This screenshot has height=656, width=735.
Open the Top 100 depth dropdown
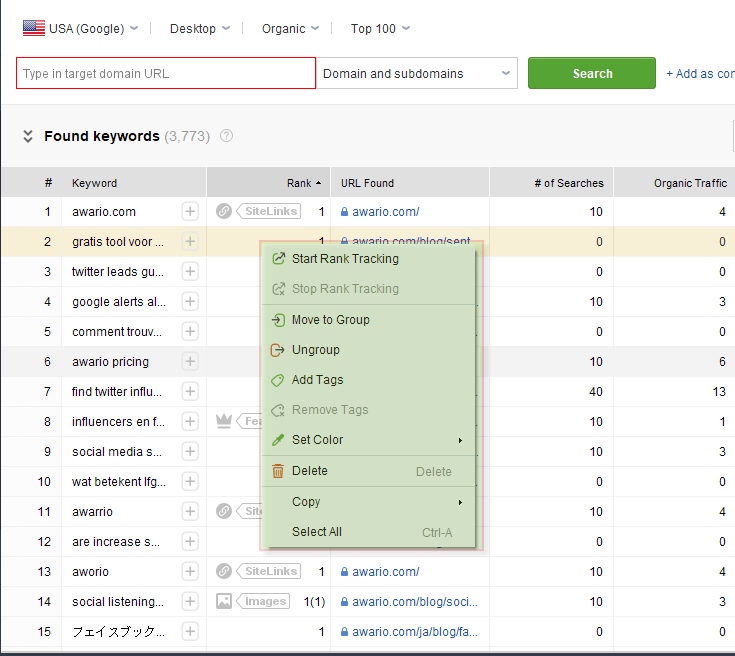click(x=380, y=29)
